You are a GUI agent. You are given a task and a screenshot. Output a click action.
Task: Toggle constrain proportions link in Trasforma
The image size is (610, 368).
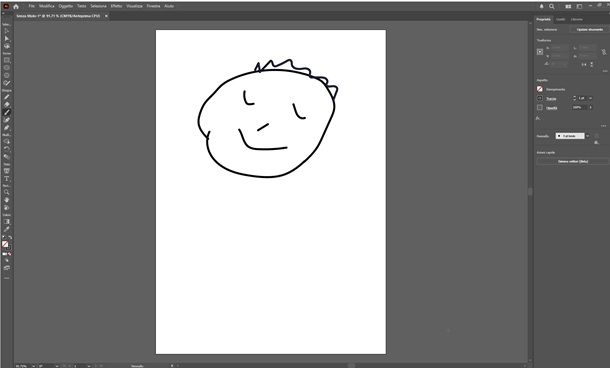(604, 52)
